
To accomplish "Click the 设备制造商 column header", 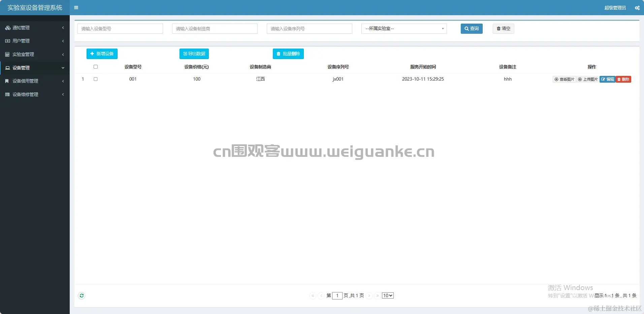I will coord(260,67).
